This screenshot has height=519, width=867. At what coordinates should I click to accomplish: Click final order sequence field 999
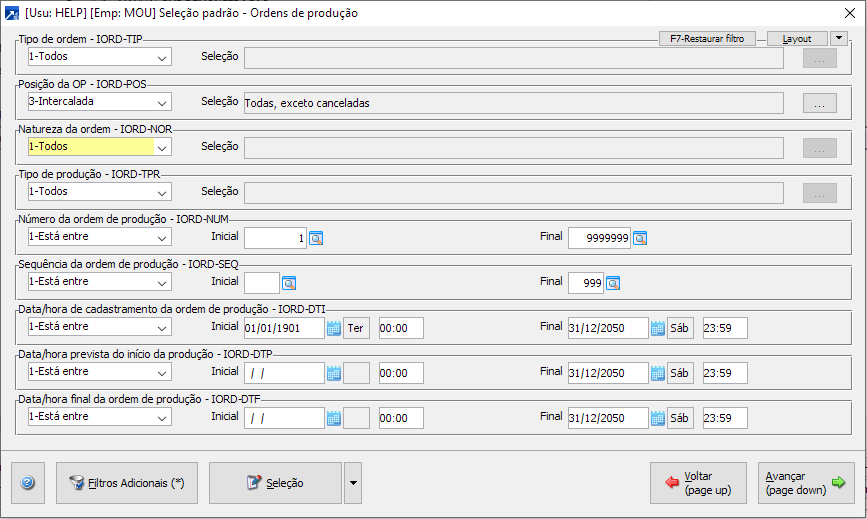[586, 283]
